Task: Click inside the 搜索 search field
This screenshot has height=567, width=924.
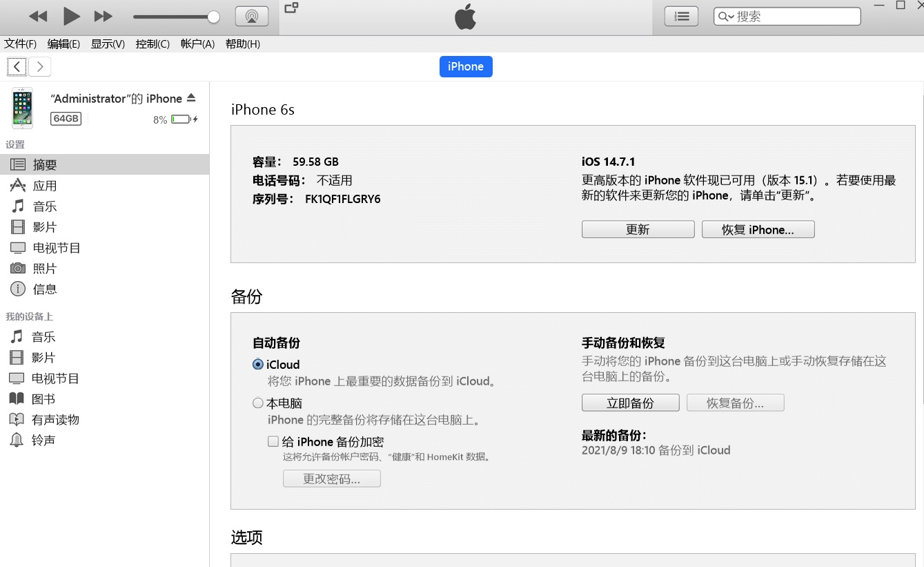Action: point(787,16)
